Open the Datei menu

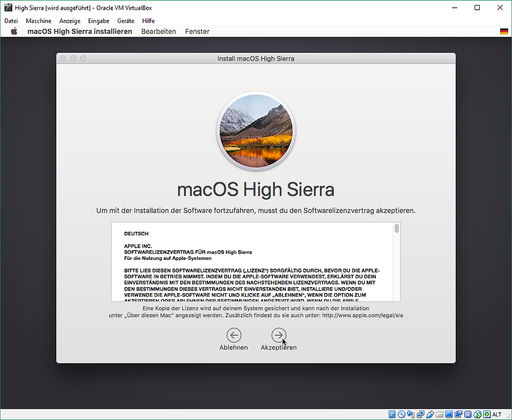pyautogui.click(x=11, y=21)
